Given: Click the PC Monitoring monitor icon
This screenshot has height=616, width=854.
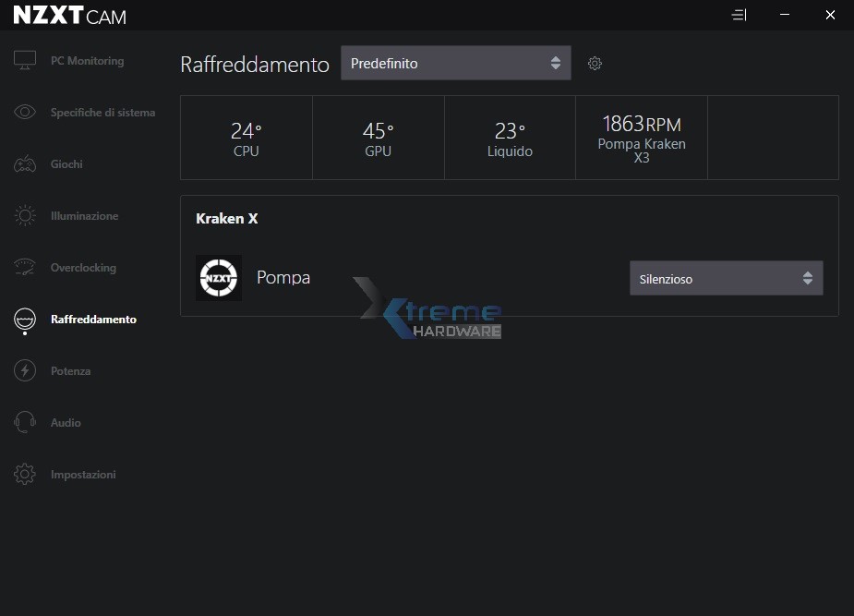Looking at the screenshot, I should click(25, 61).
